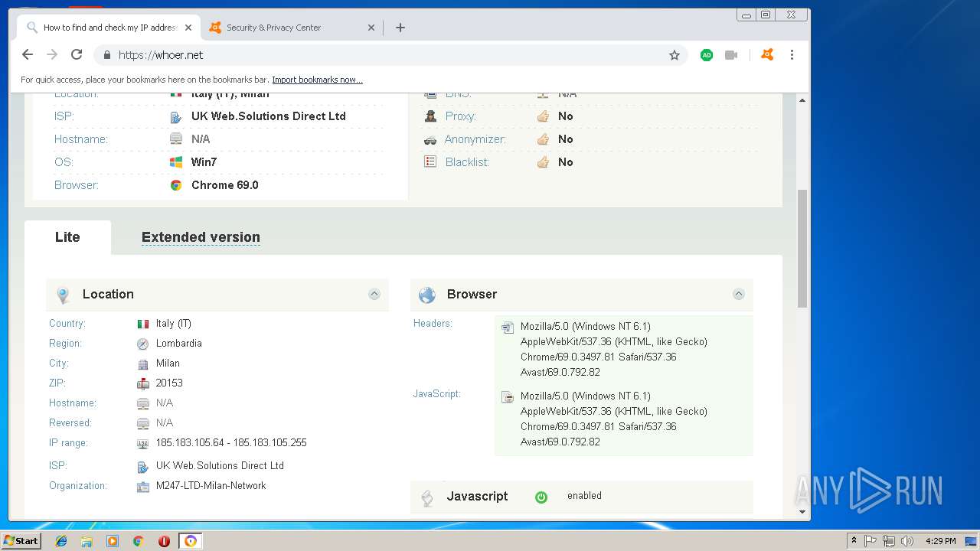Open the video camera extension icon

(731, 55)
